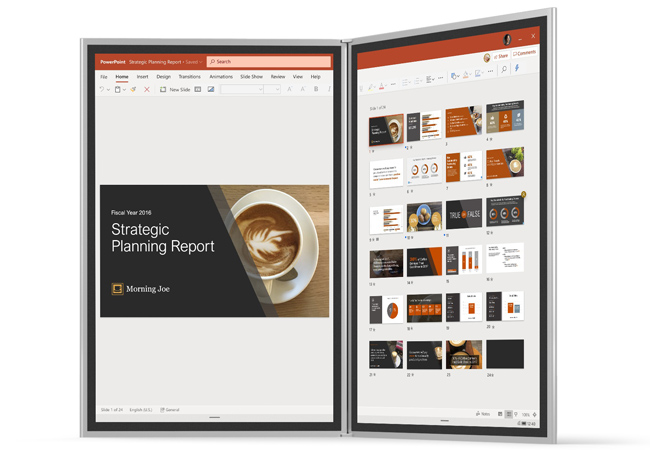Click the Strategic Planning Report title slide
Viewport: 650px width, 450px height.
[214, 251]
